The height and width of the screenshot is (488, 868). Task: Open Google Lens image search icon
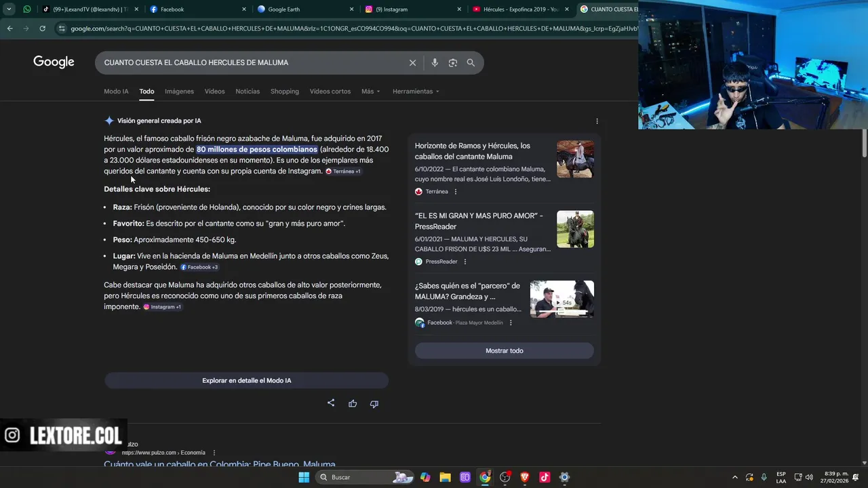click(x=452, y=62)
